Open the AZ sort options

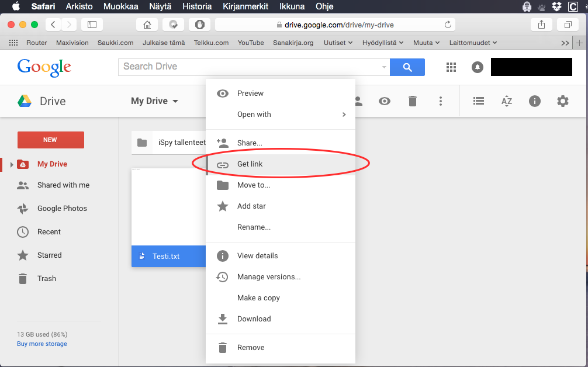point(507,101)
